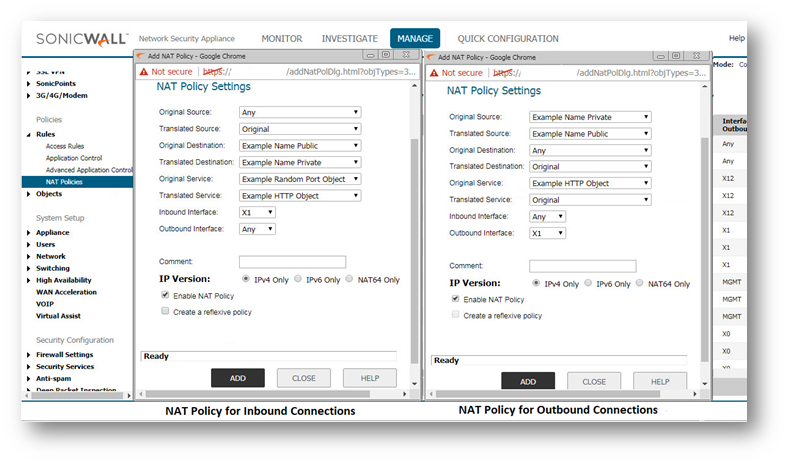This screenshot has height=464, width=789.
Task: Select IPv6 Only in the outbound dialog
Action: 588,283
